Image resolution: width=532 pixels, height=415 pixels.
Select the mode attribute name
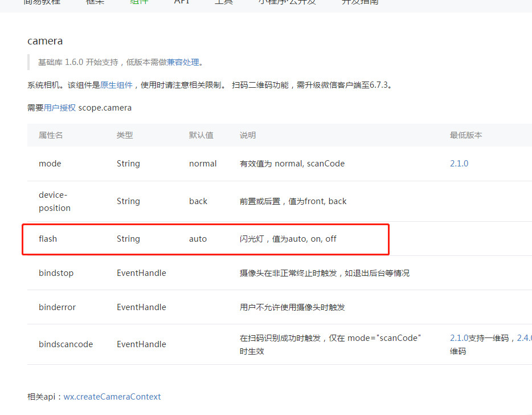(x=50, y=164)
